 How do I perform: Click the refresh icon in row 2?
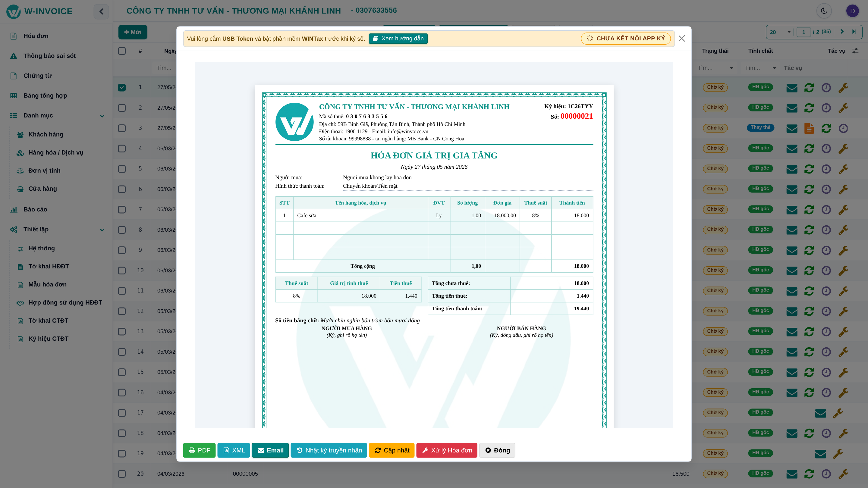809,108
